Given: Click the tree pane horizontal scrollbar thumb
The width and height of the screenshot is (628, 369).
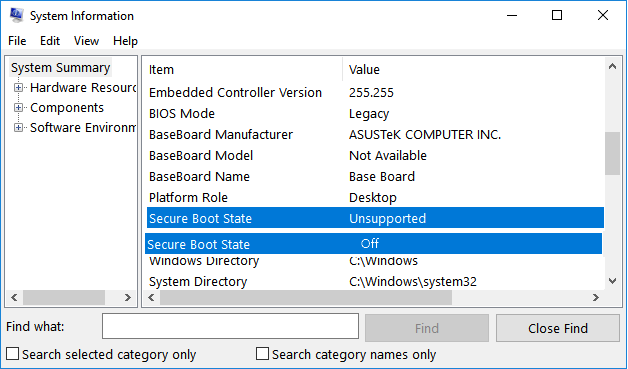Looking at the screenshot, I should [x=64, y=297].
